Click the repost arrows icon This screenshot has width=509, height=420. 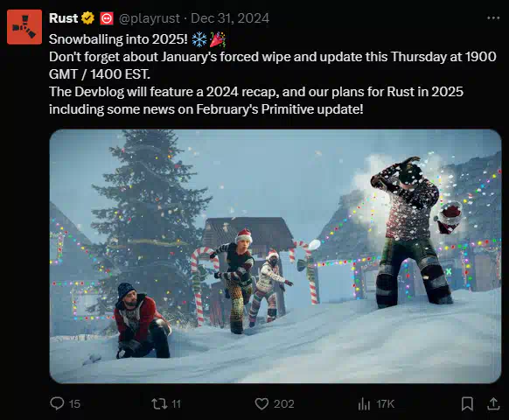[159, 403]
